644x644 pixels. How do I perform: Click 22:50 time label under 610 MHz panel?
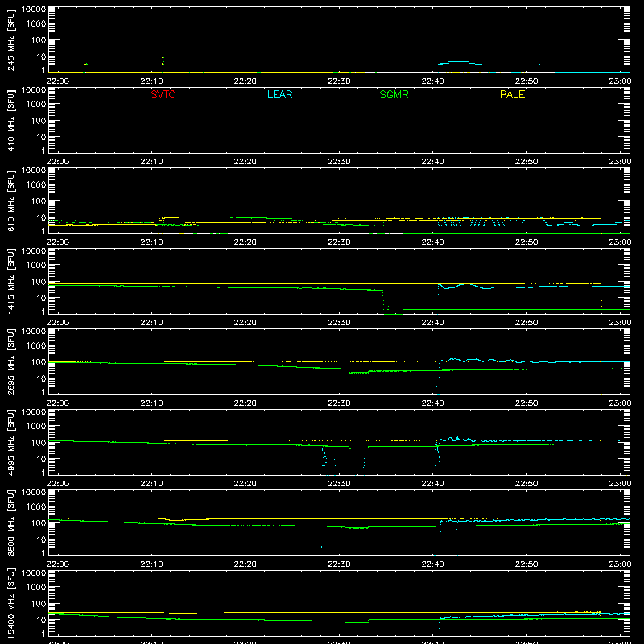pos(526,242)
